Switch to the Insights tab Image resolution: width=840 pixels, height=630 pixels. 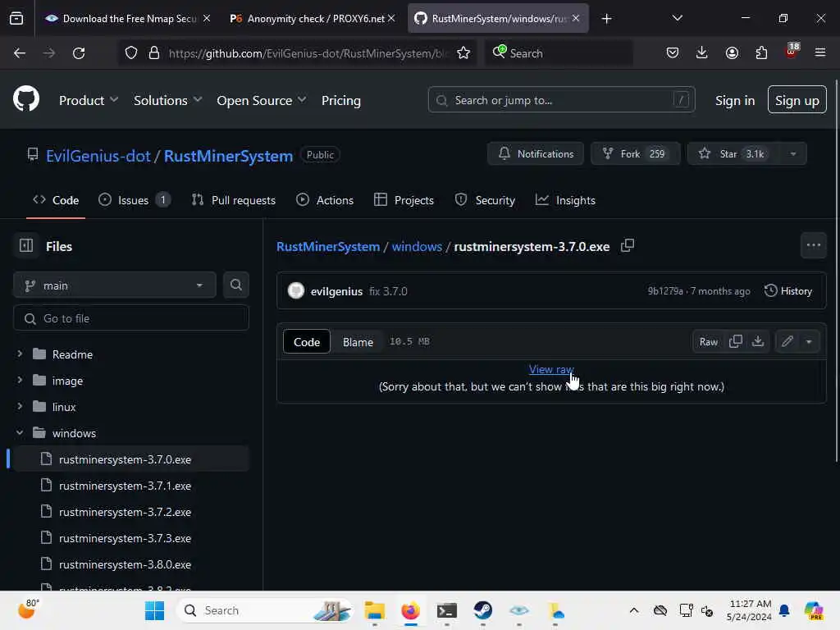[x=566, y=200]
